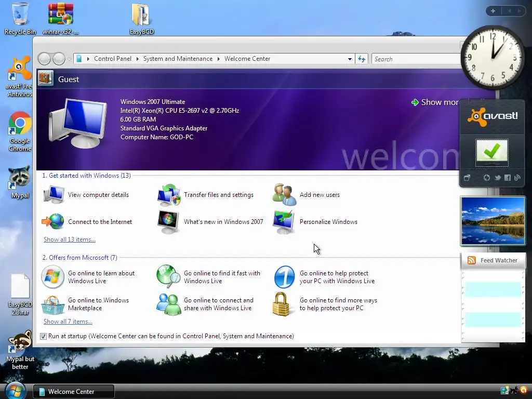Click the '1. Get started with Windows (13)' heading
The image size is (532, 399).
pos(87,176)
